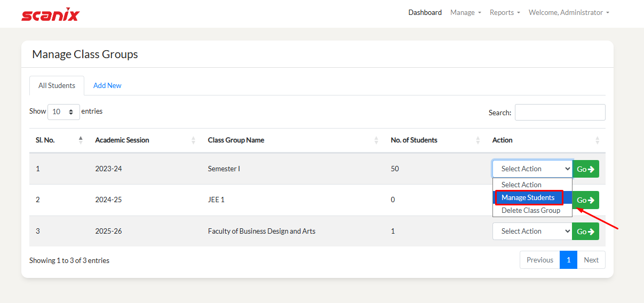Sort by Class Group Name column arrows
Viewport: 644px width, 303px height.
click(376, 140)
